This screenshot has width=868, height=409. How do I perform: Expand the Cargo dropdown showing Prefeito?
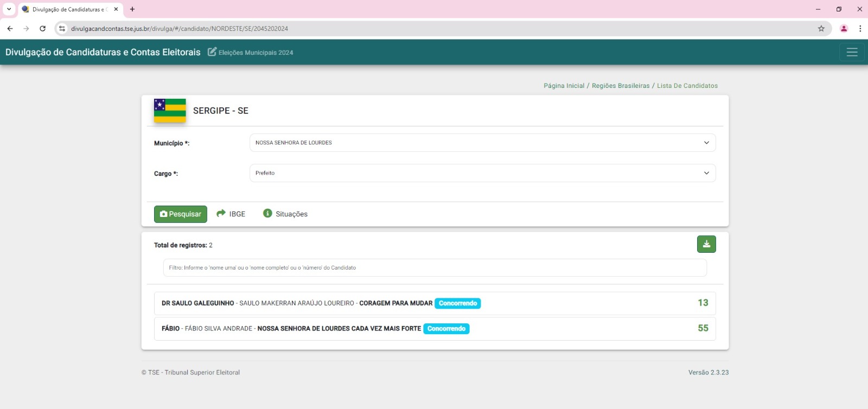pyautogui.click(x=482, y=173)
